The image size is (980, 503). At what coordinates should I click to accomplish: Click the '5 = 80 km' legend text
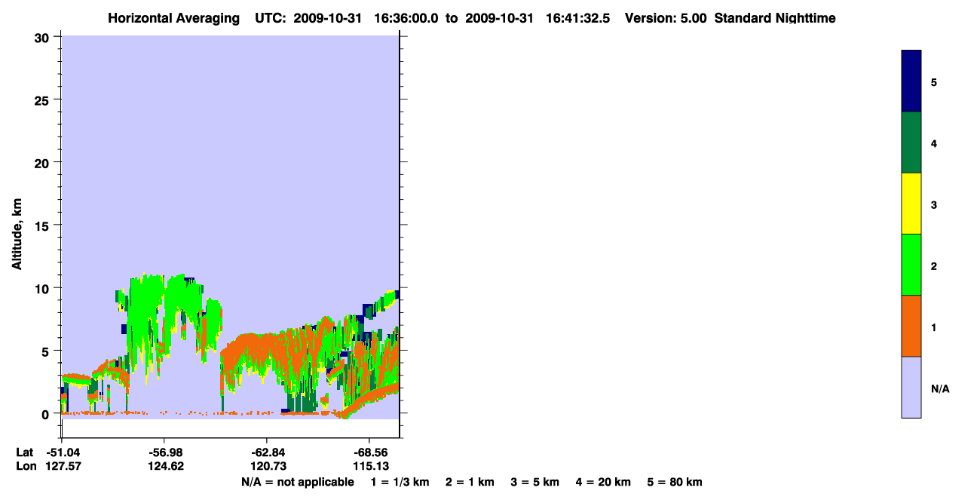pos(675,482)
